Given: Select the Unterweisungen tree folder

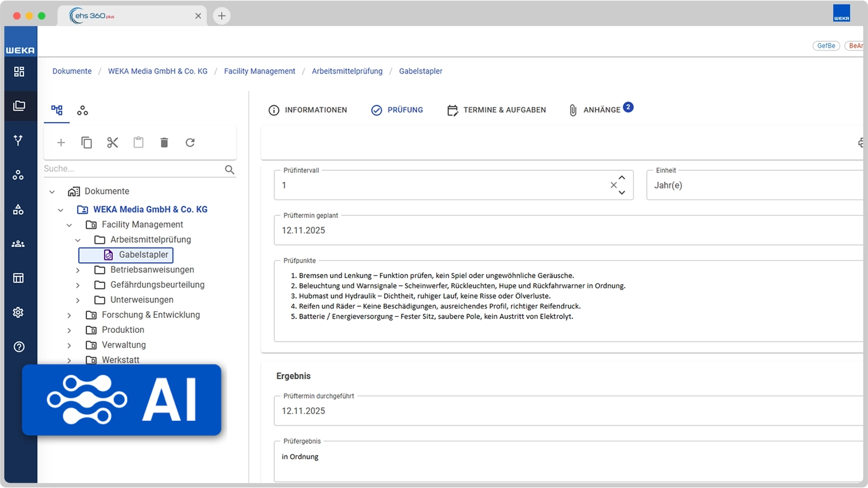Looking at the screenshot, I should pos(142,300).
